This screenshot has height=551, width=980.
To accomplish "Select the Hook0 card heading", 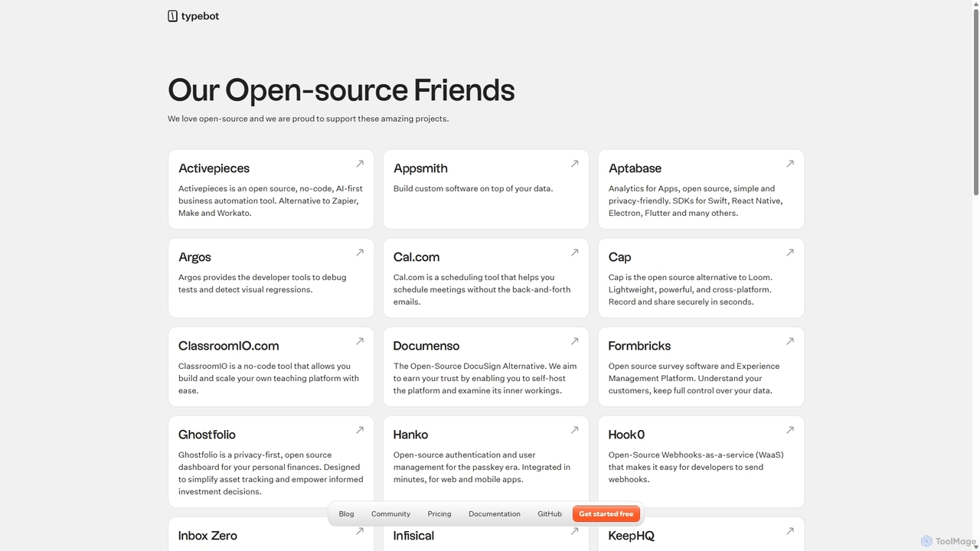I will point(626,435).
